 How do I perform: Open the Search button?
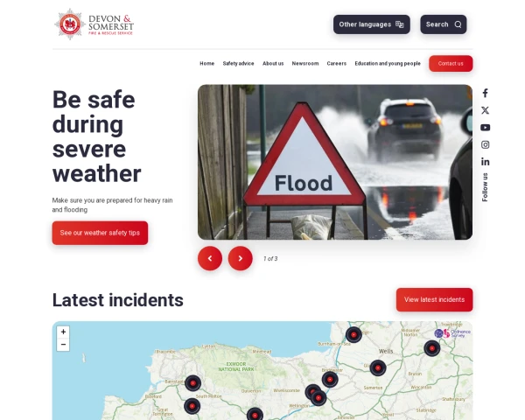pos(444,24)
